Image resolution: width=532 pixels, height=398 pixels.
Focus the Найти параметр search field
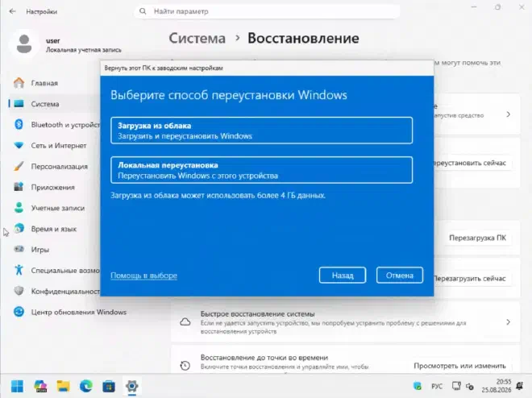(x=268, y=11)
